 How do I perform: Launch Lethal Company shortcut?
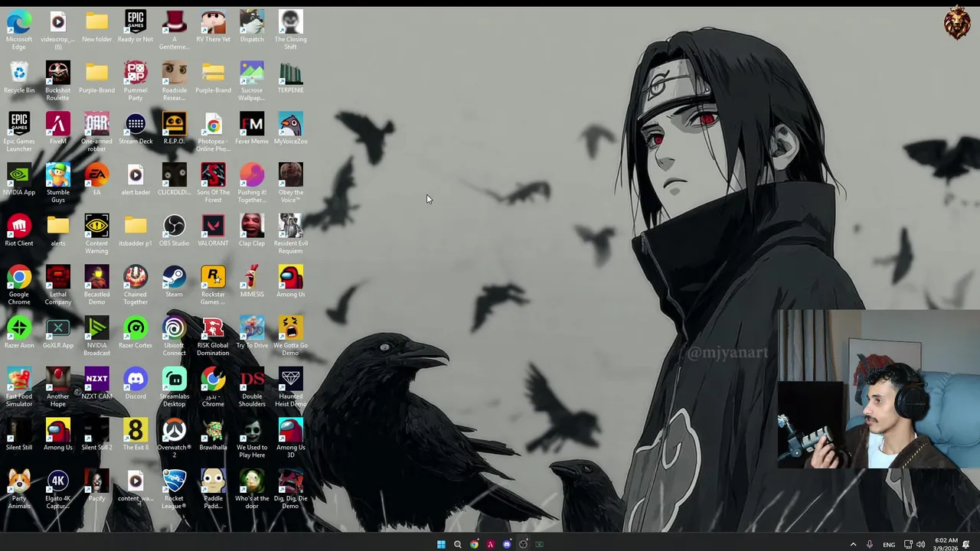pos(58,285)
